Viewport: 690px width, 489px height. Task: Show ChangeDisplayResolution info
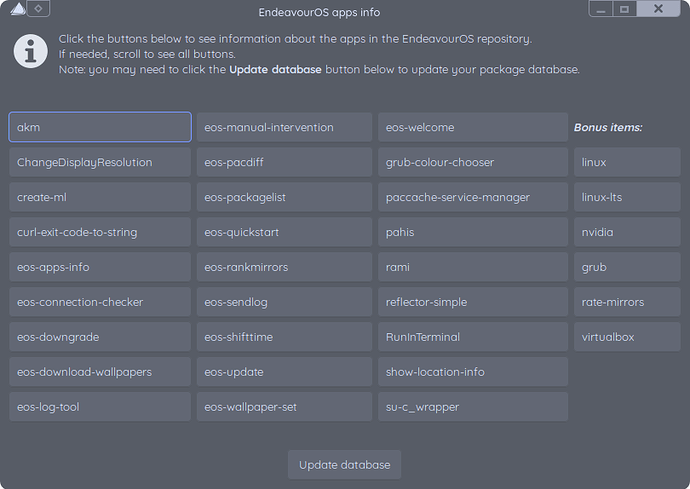tap(100, 162)
